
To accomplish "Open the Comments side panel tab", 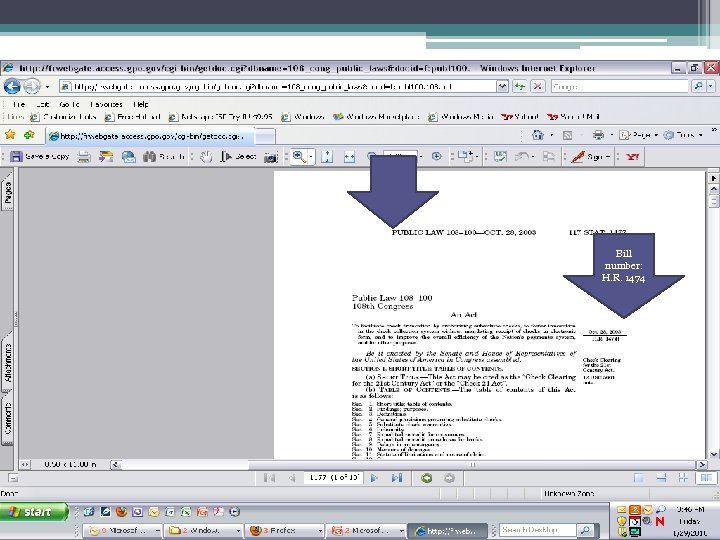I will tap(8, 419).
